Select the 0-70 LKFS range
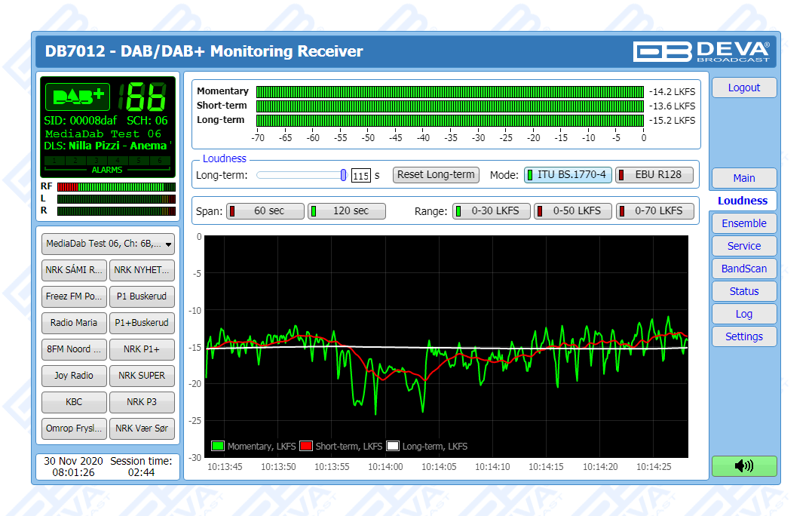 (x=654, y=211)
